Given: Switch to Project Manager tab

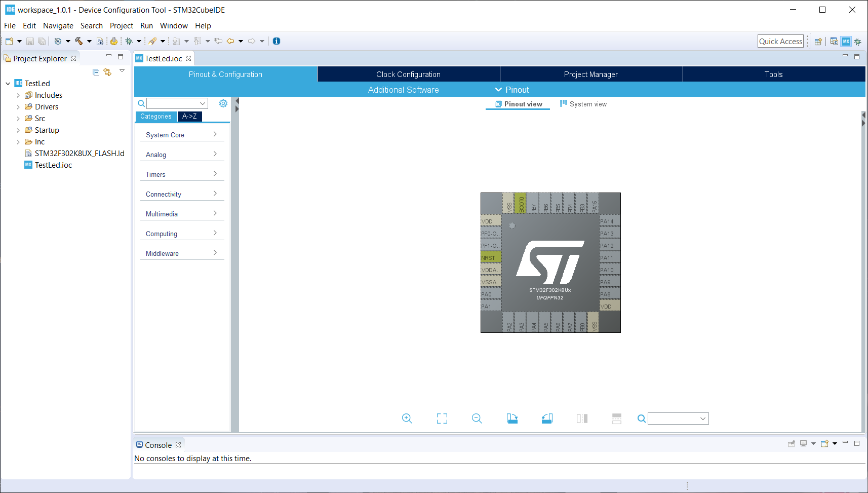Looking at the screenshot, I should 591,74.
